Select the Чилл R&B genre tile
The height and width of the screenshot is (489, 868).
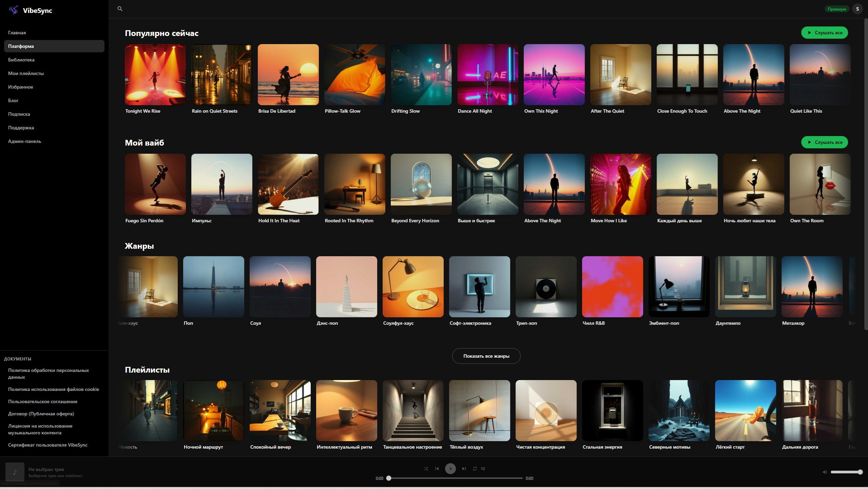[x=612, y=287]
